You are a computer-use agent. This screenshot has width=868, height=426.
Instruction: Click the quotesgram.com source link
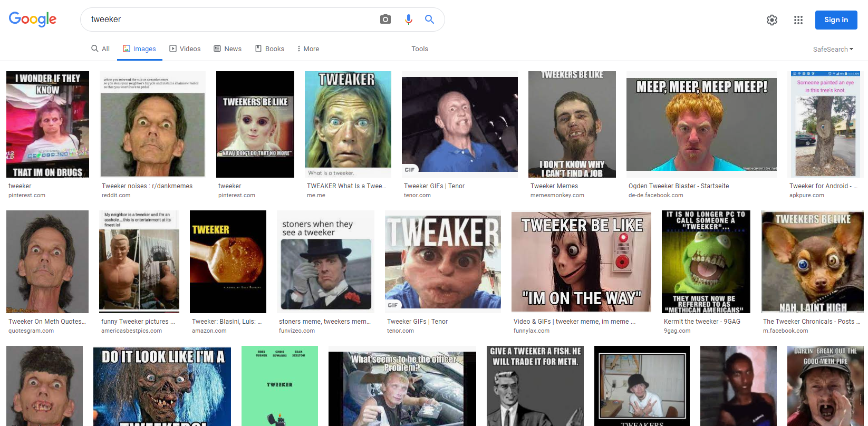tap(31, 331)
